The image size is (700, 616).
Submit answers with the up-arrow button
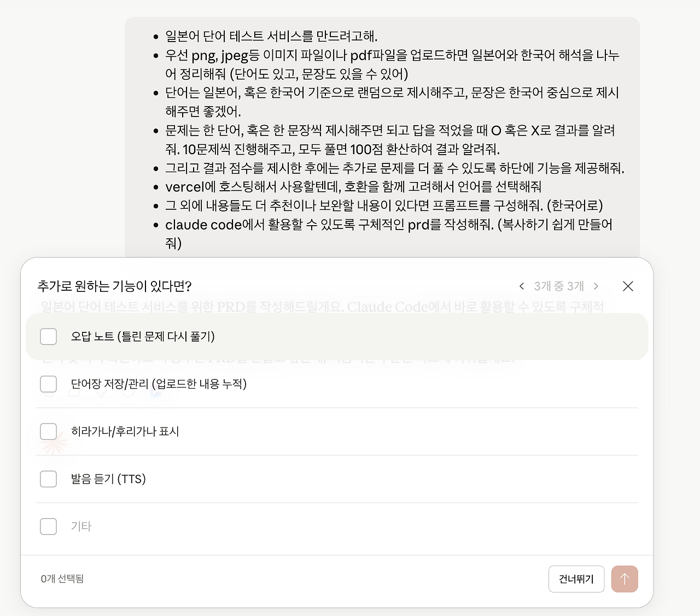[625, 579]
